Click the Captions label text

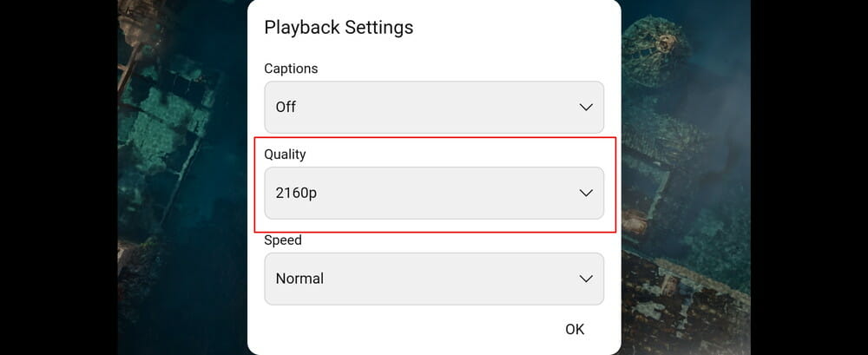tap(291, 69)
